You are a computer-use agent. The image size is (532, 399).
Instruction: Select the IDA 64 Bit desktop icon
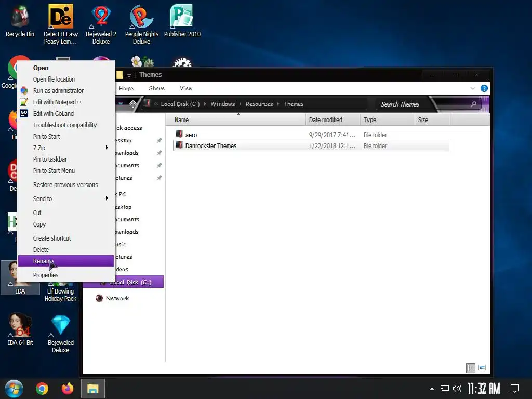coord(20,329)
